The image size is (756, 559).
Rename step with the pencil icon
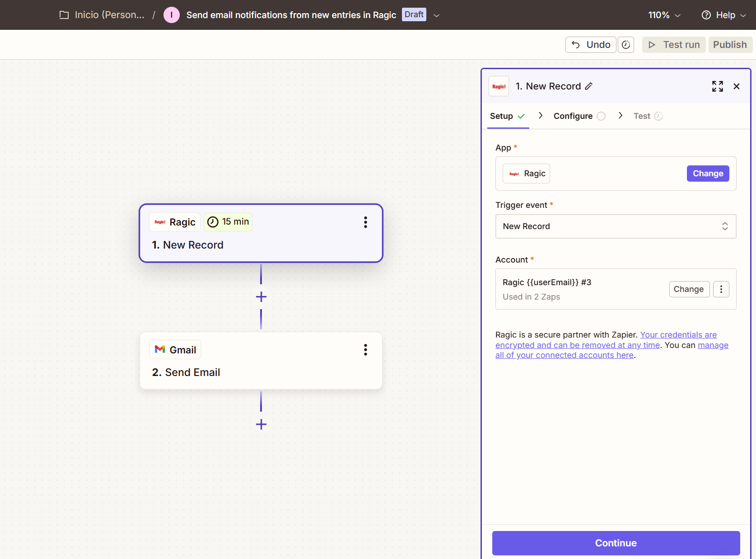588,86
